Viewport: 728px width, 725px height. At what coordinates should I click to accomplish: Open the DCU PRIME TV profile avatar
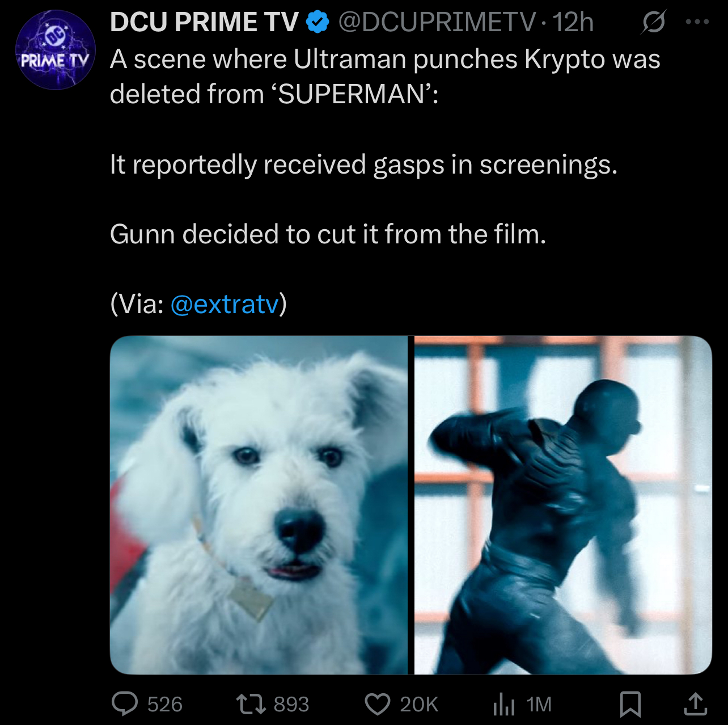(56, 50)
